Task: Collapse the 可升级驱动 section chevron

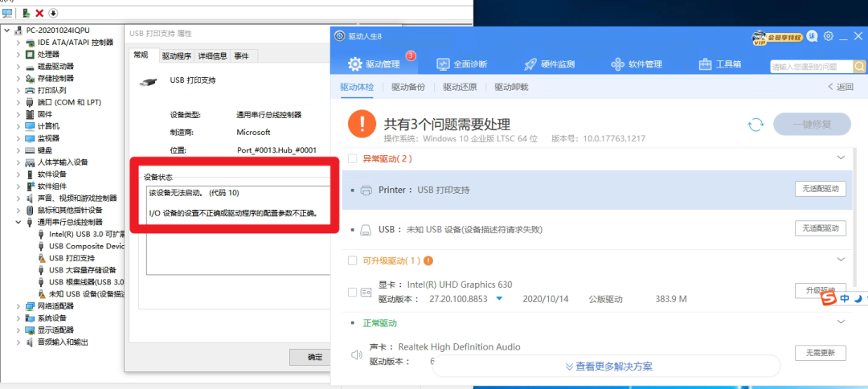Action: [x=841, y=259]
